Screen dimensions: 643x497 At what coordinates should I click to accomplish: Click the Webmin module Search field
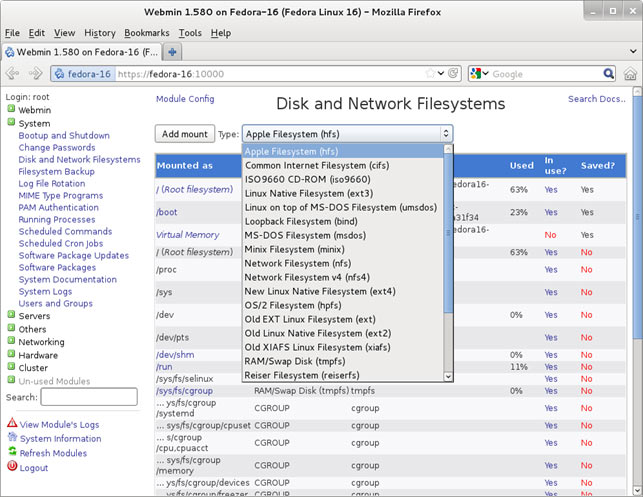(x=89, y=397)
